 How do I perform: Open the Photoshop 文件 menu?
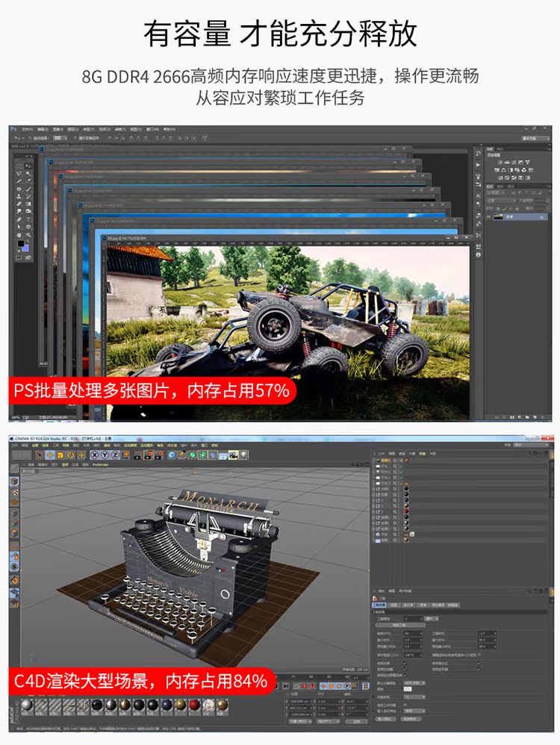pos(27,129)
